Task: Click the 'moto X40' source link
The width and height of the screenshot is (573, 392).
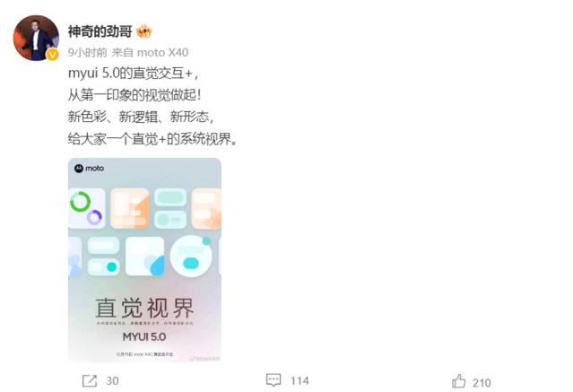Action: point(162,53)
